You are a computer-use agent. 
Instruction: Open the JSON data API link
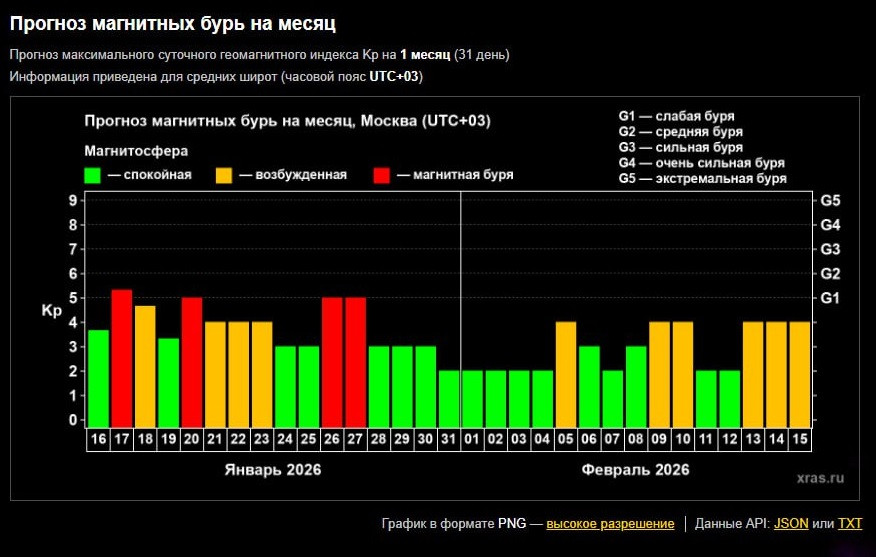tap(791, 523)
